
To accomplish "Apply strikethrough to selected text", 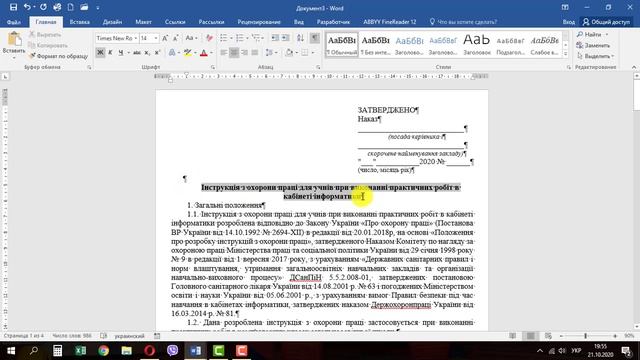I will (137, 53).
